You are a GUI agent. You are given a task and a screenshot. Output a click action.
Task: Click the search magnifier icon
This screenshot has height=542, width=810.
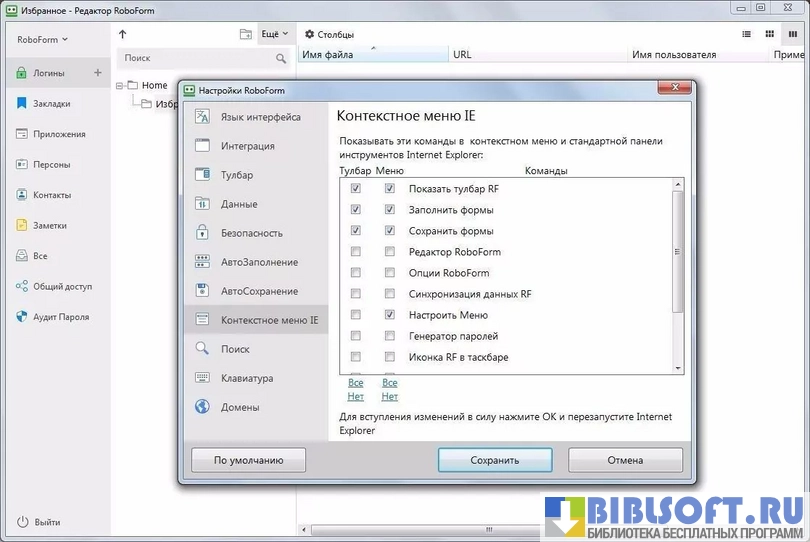[x=281, y=59]
